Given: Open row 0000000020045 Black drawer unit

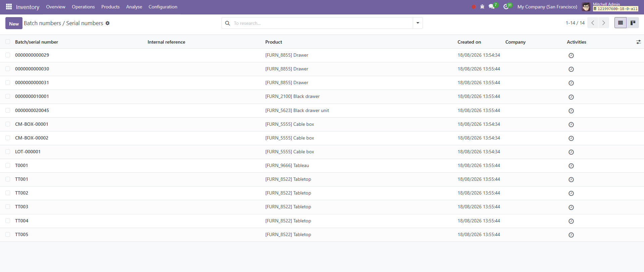Looking at the screenshot, I should 322,110.
